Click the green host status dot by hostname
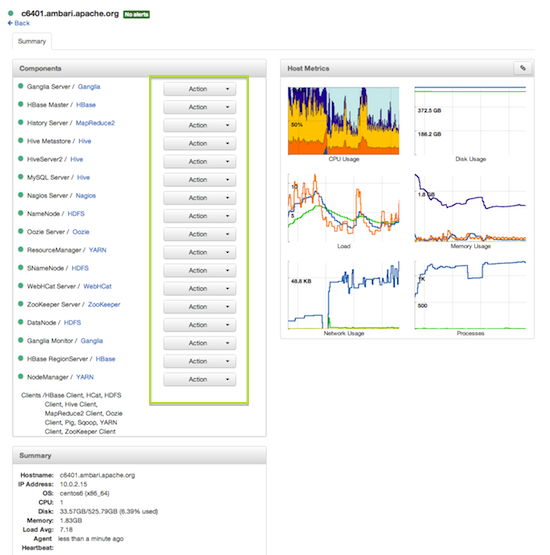The width and height of the screenshot is (550, 555). pos(11,13)
